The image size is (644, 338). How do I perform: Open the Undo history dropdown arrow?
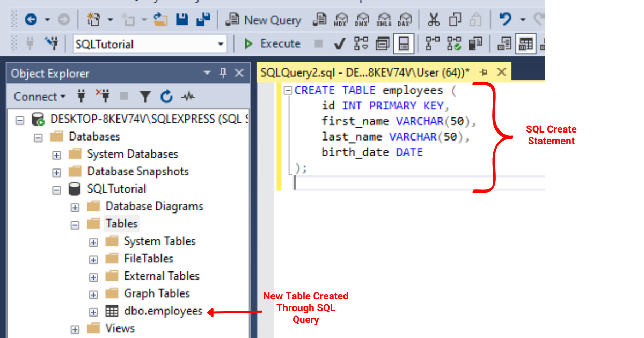pyautogui.click(x=523, y=20)
